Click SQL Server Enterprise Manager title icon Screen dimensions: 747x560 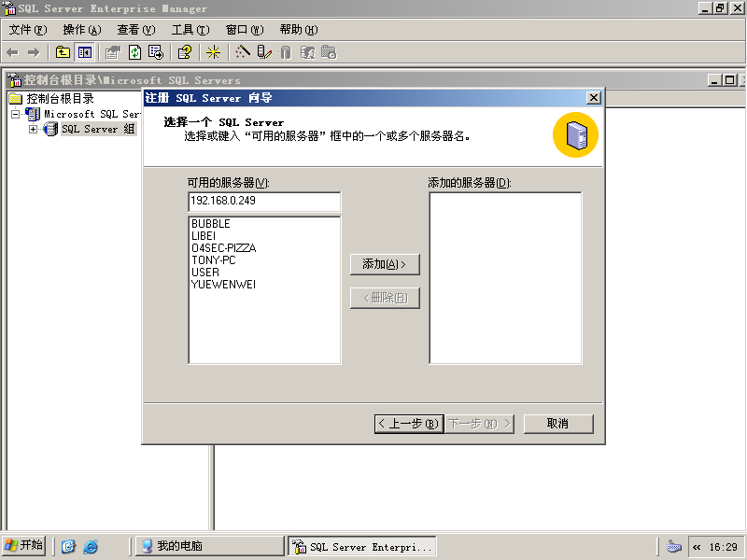9,8
